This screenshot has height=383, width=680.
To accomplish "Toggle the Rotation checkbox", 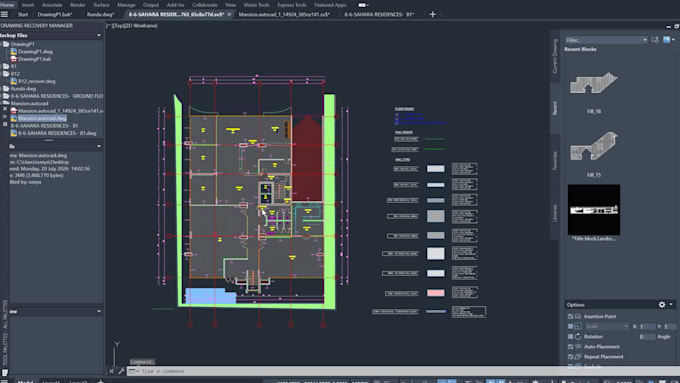I will (570, 337).
